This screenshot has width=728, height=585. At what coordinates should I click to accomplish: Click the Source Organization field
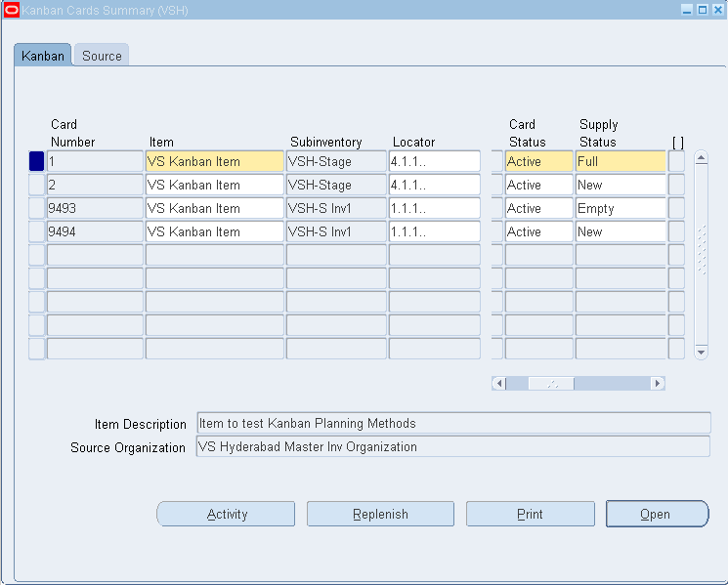[x=453, y=446]
